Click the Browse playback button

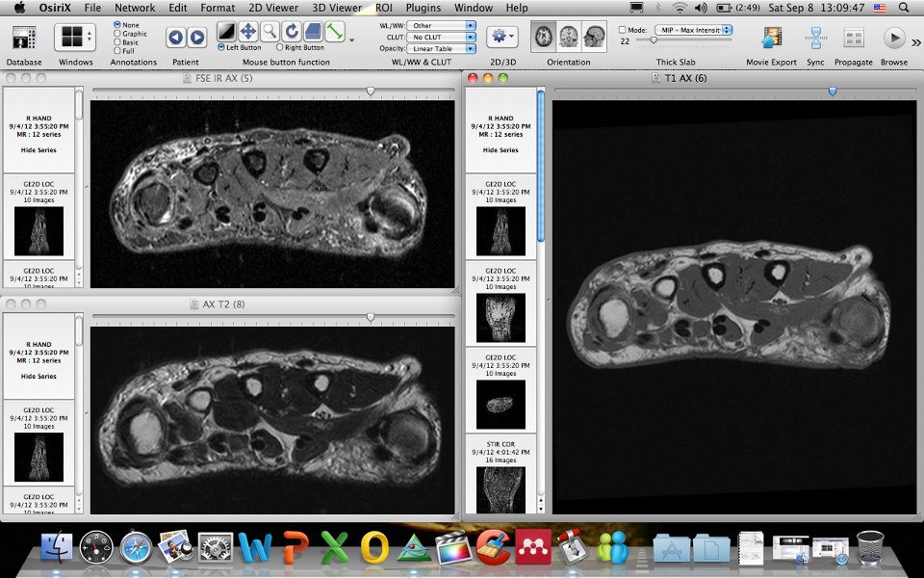click(894, 36)
